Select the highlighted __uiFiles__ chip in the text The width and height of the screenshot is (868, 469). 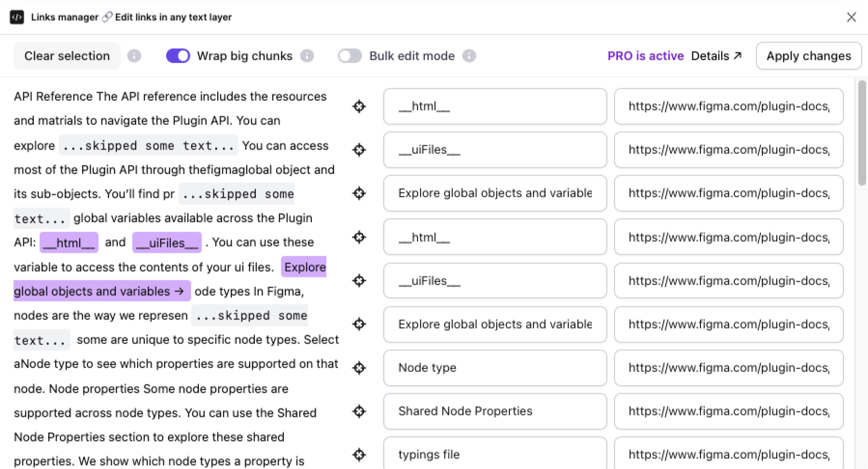coord(167,242)
